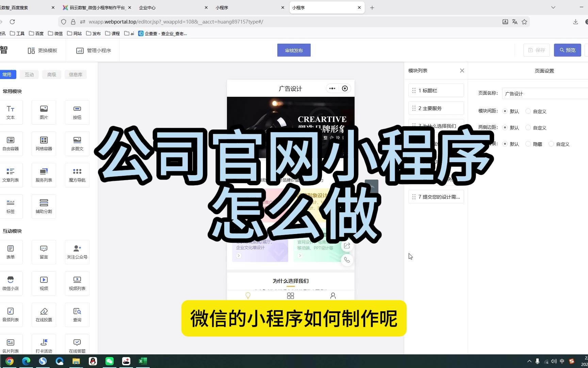The image size is (588, 368).
Task: Select 默认 in the background row
Action: [505, 144]
